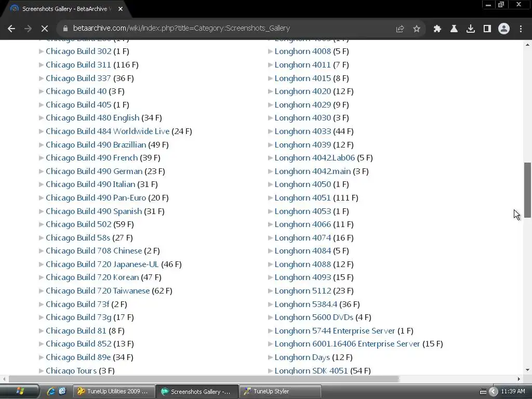Open Longhorn 4015 link
The height and width of the screenshot is (399, 532).
pyautogui.click(x=303, y=78)
